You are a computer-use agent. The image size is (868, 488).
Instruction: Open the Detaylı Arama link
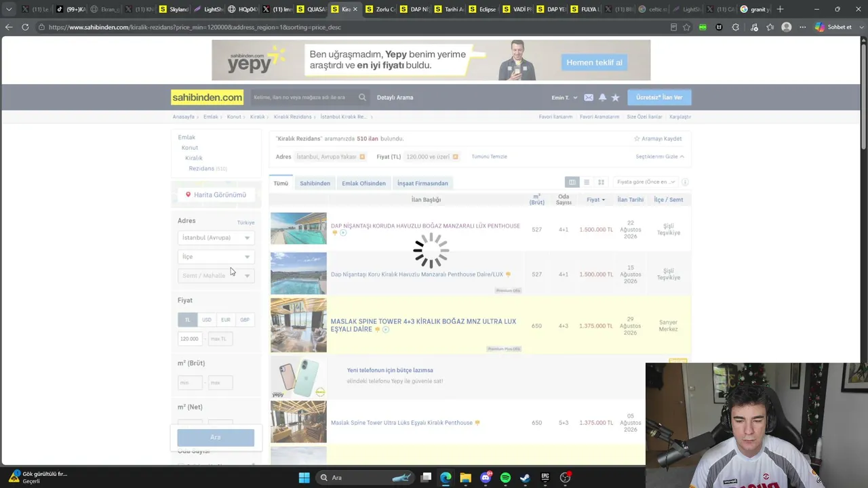(395, 98)
